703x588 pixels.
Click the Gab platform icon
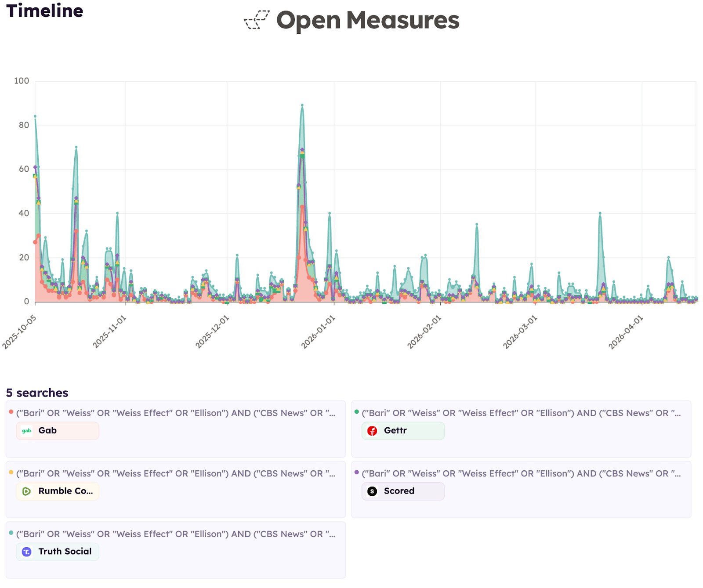tap(26, 431)
